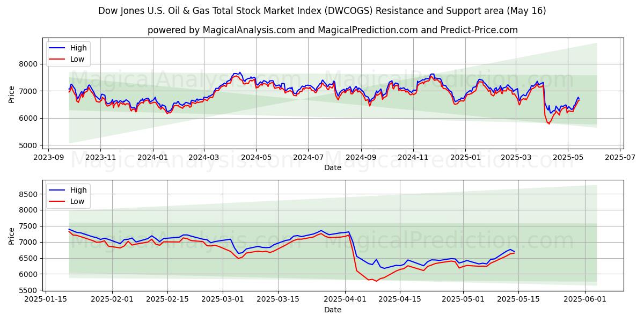
Task: Click the '8000' tick on bottom chart
Action: tap(29, 210)
